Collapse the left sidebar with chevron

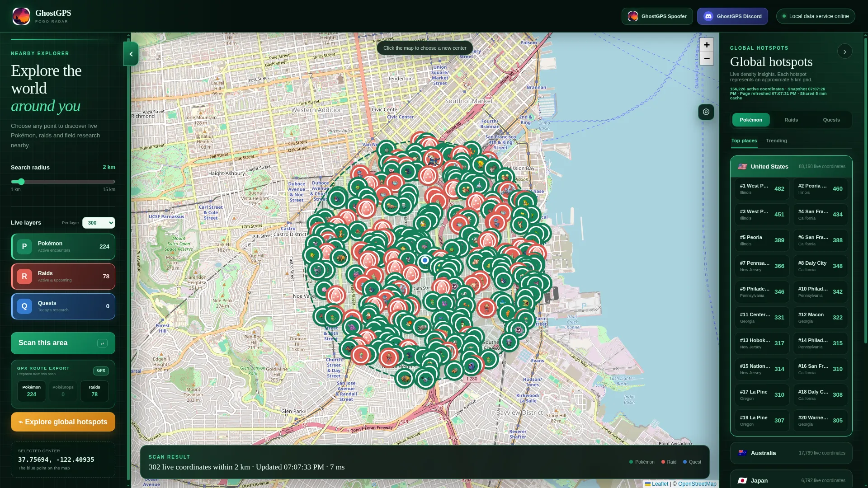tap(131, 54)
